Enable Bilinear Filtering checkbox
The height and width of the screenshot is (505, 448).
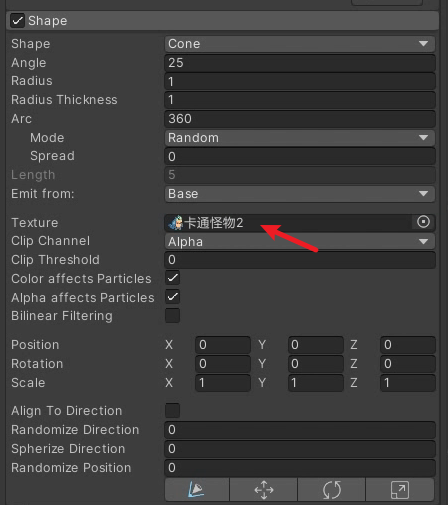(x=173, y=315)
